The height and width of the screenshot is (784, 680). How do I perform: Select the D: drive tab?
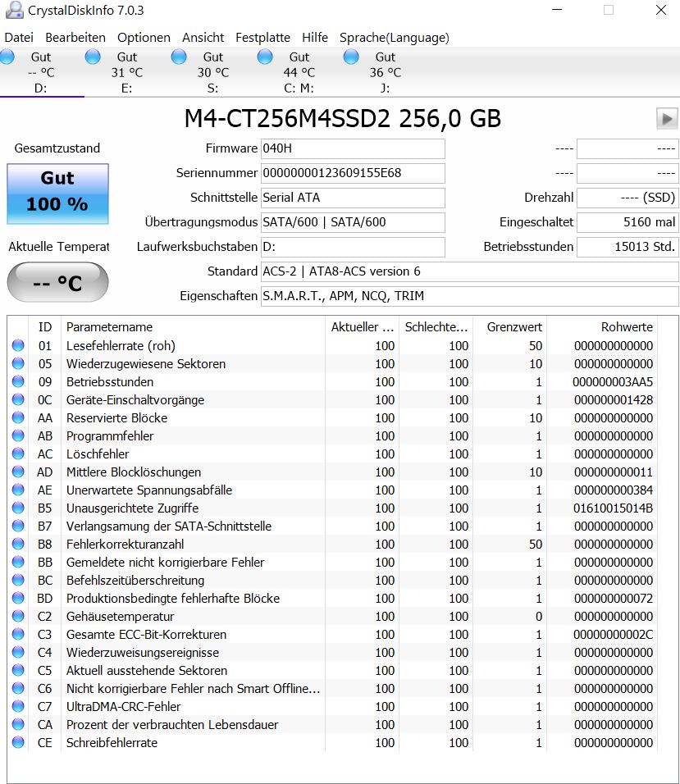(42, 72)
